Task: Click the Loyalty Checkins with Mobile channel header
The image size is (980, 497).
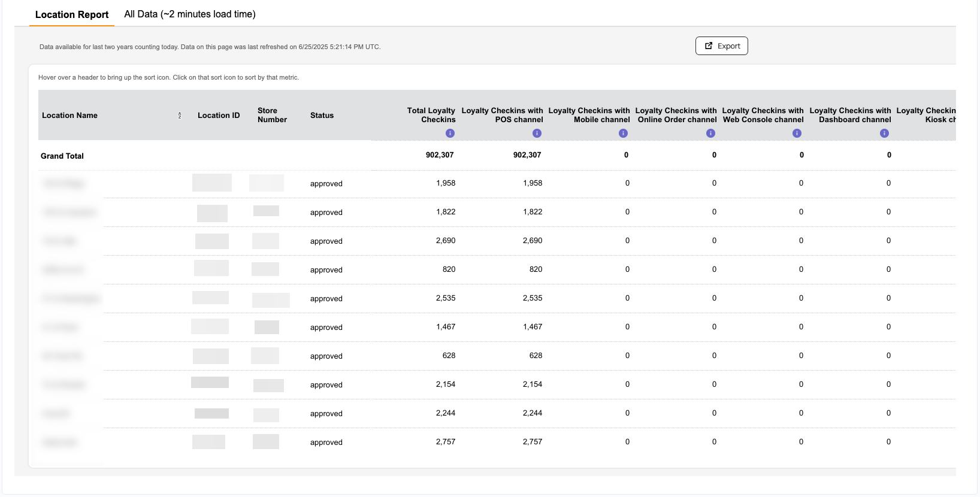Action: [x=589, y=115]
